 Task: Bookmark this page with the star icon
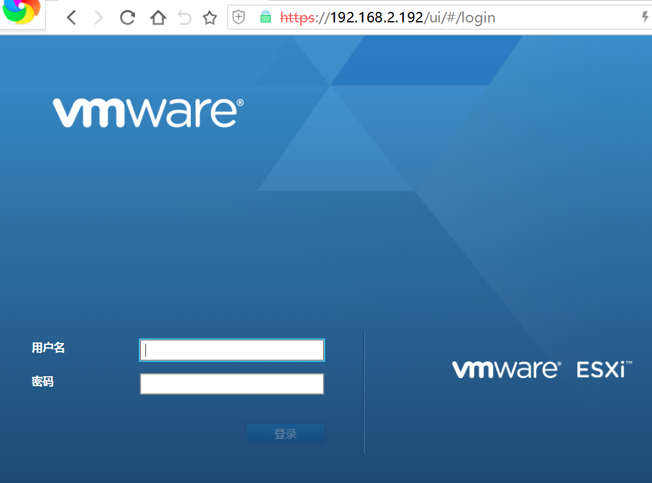coord(210,17)
